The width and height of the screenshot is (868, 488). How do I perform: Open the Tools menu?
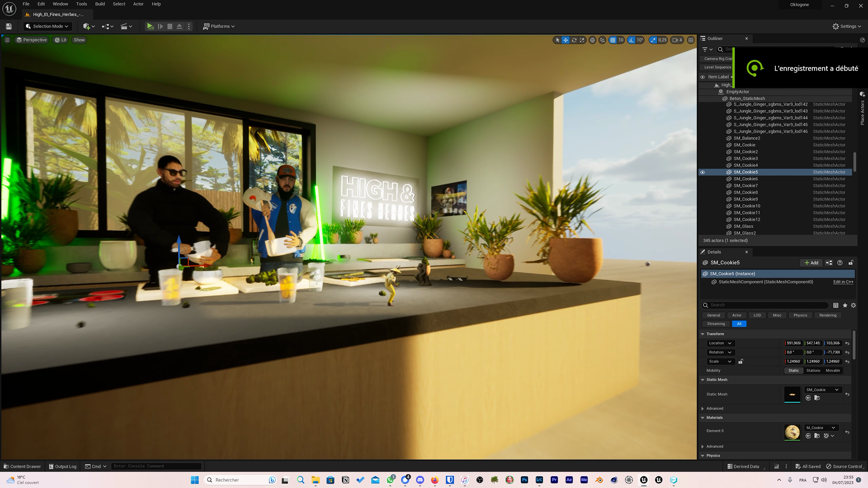[81, 4]
